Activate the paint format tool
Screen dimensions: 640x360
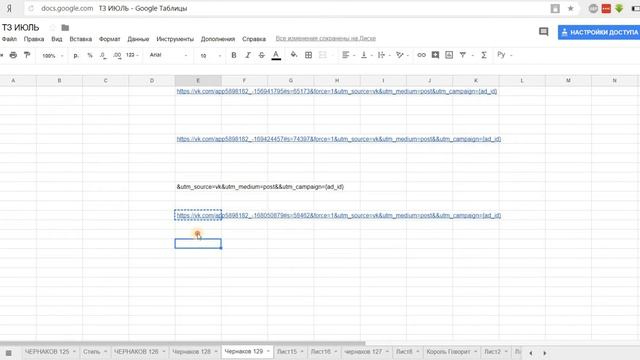click(27, 55)
